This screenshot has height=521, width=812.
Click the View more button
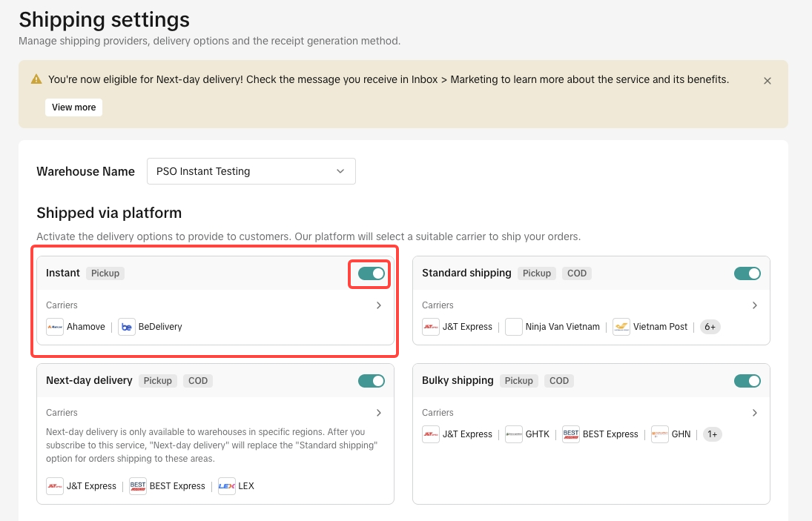pos(73,107)
